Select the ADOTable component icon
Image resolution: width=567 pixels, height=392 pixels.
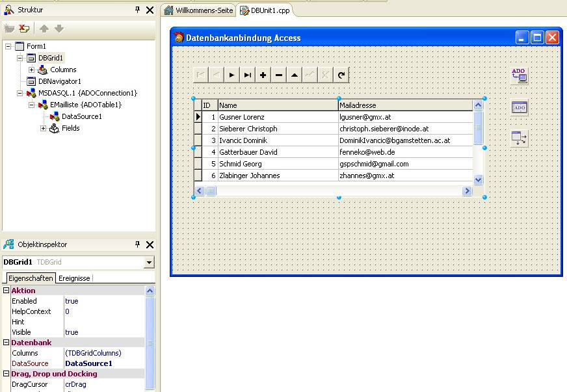pyautogui.click(x=519, y=107)
